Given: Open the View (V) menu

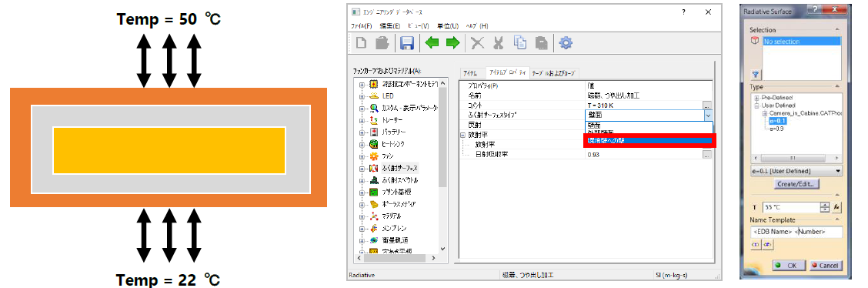Looking at the screenshot, I should pyautogui.click(x=418, y=26).
